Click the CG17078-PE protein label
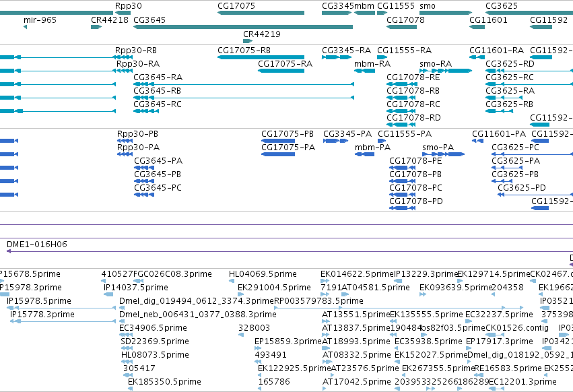The height and width of the screenshot is (392, 573). [x=415, y=161]
